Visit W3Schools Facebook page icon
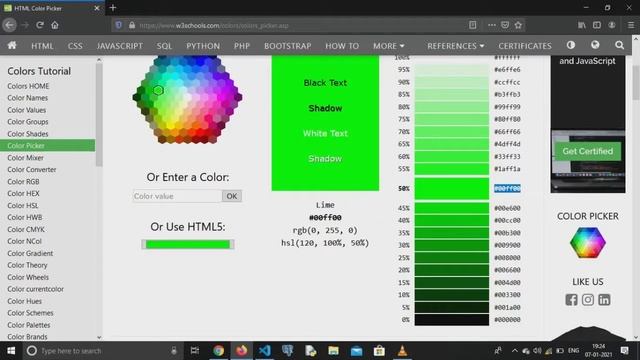 click(571, 300)
